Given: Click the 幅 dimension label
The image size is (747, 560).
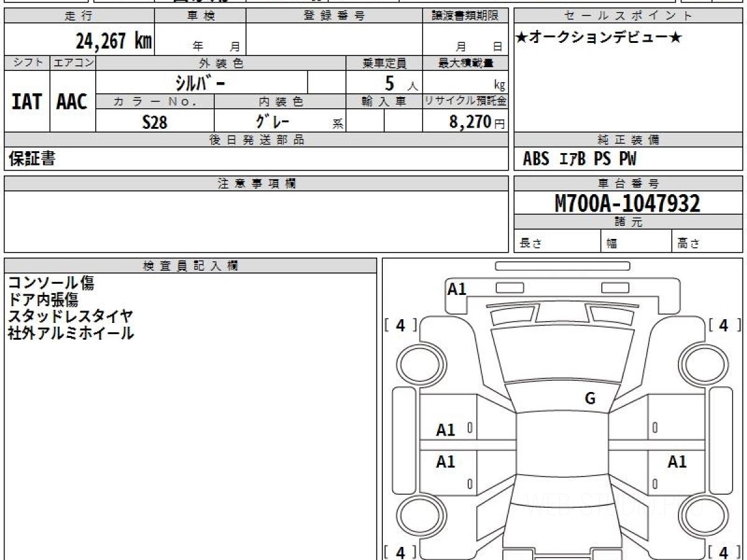Looking at the screenshot, I should coord(613,244).
